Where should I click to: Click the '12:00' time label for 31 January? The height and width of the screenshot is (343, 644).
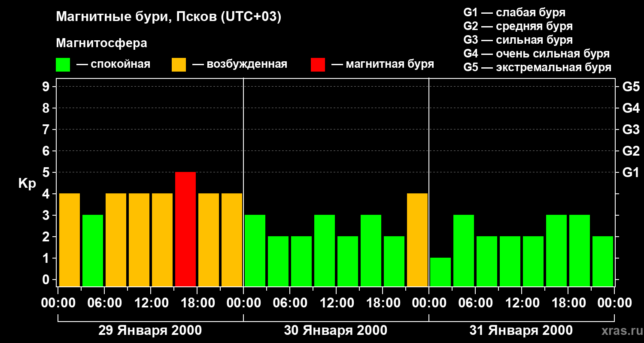coord(522,303)
